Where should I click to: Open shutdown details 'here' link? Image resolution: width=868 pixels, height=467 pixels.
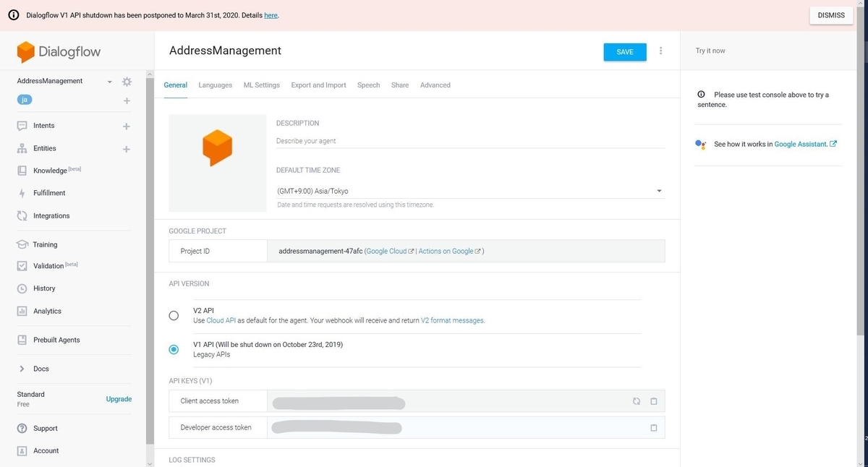(x=271, y=15)
